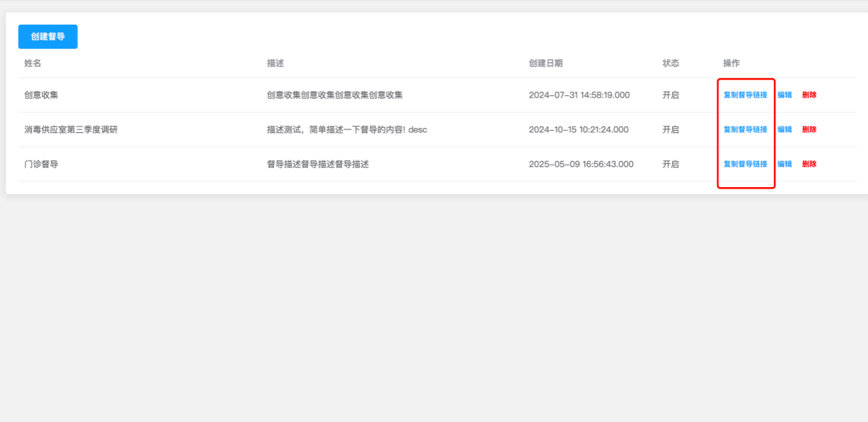Delete the 消毒供应室第三季度调研 record

809,129
